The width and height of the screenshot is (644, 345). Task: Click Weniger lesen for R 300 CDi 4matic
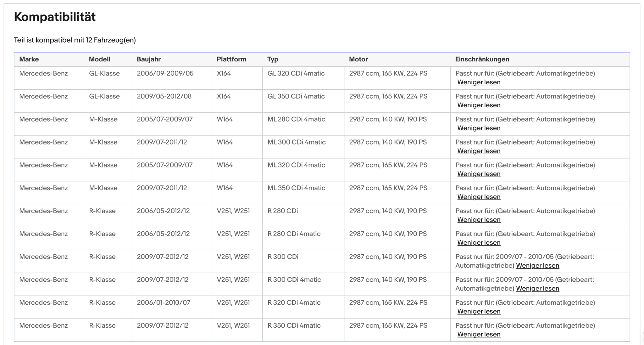pos(537,289)
